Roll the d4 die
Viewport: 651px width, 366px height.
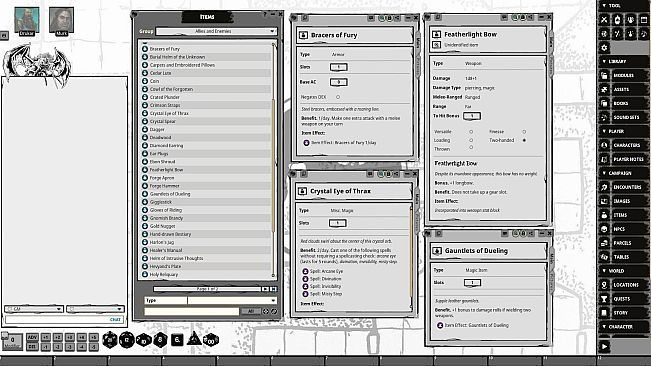[x=194, y=339]
